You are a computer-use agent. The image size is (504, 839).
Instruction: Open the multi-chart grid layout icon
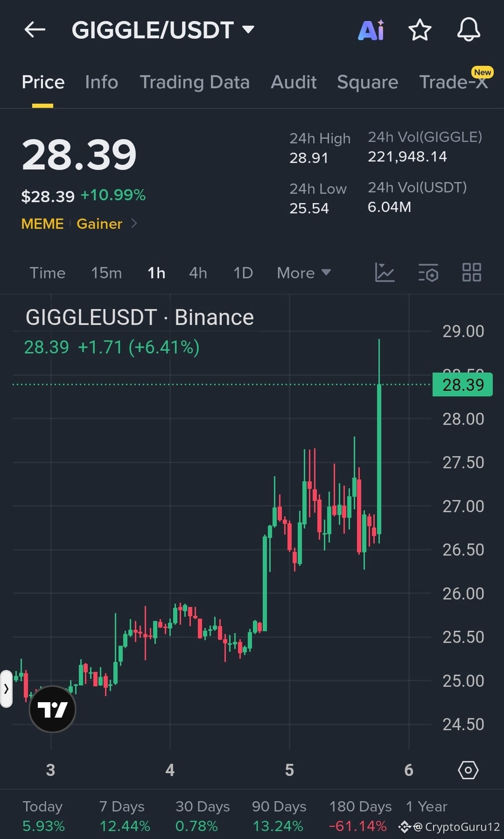pos(471,272)
